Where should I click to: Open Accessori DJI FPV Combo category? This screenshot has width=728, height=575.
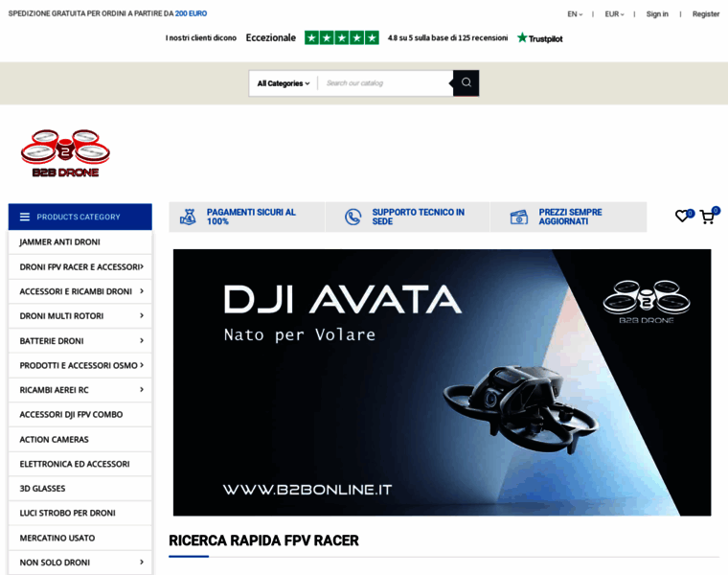coord(80,414)
